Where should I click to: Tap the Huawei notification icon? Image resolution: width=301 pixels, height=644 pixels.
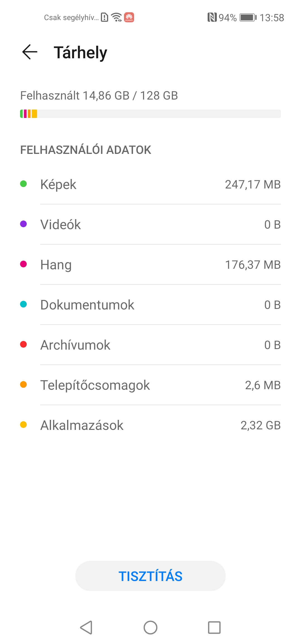click(x=129, y=17)
